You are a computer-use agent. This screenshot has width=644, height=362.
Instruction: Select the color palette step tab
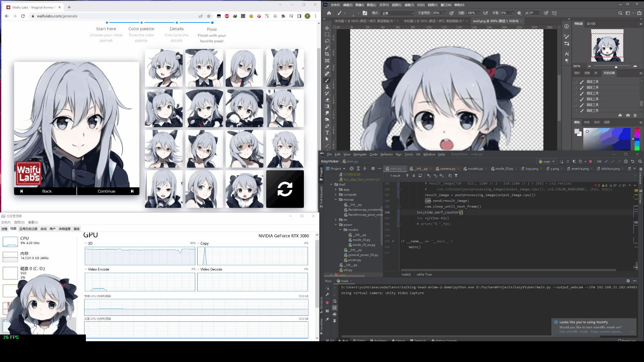[142, 29]
